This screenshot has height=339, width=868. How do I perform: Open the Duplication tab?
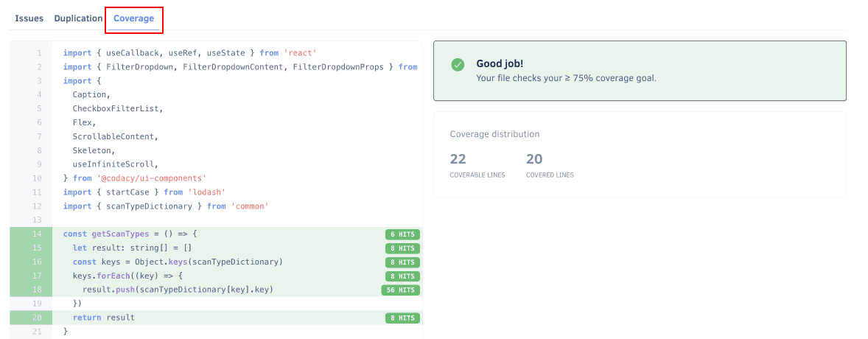coord(78,18)
